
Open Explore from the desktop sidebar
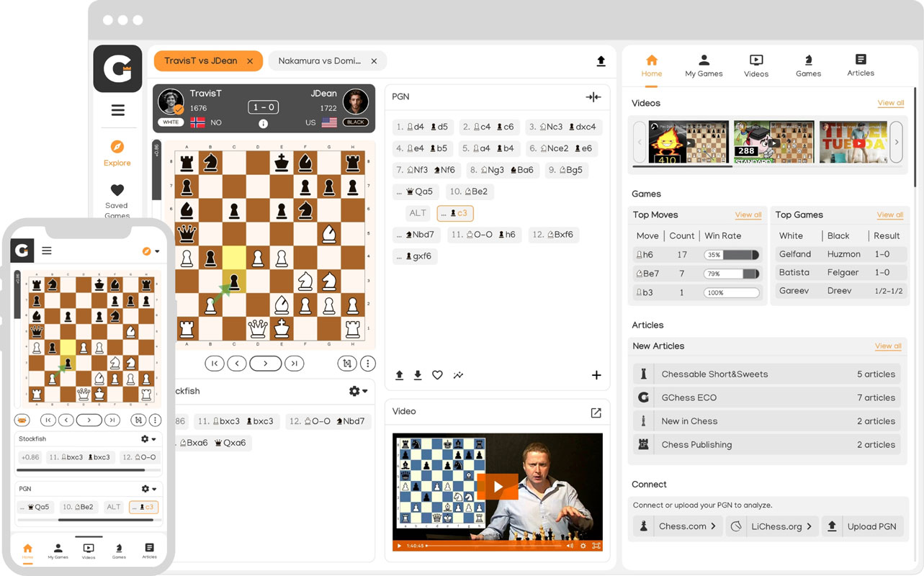[117, 153]
